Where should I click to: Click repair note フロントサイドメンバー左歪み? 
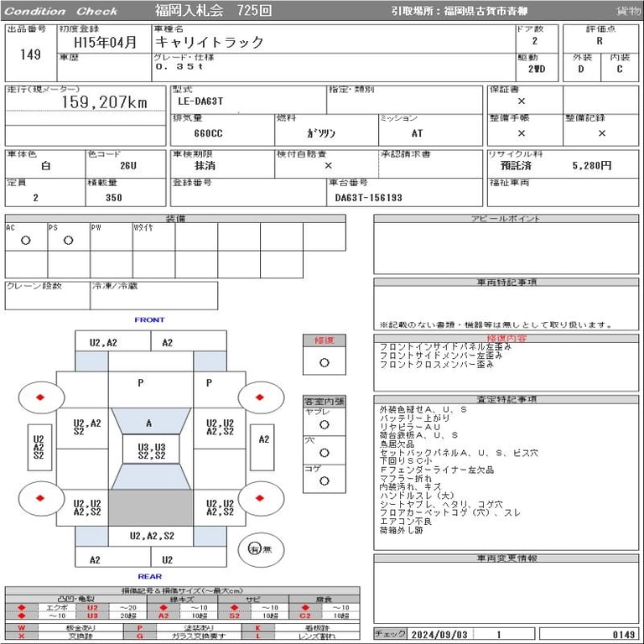pyautogui.click(x=441, y=356)
